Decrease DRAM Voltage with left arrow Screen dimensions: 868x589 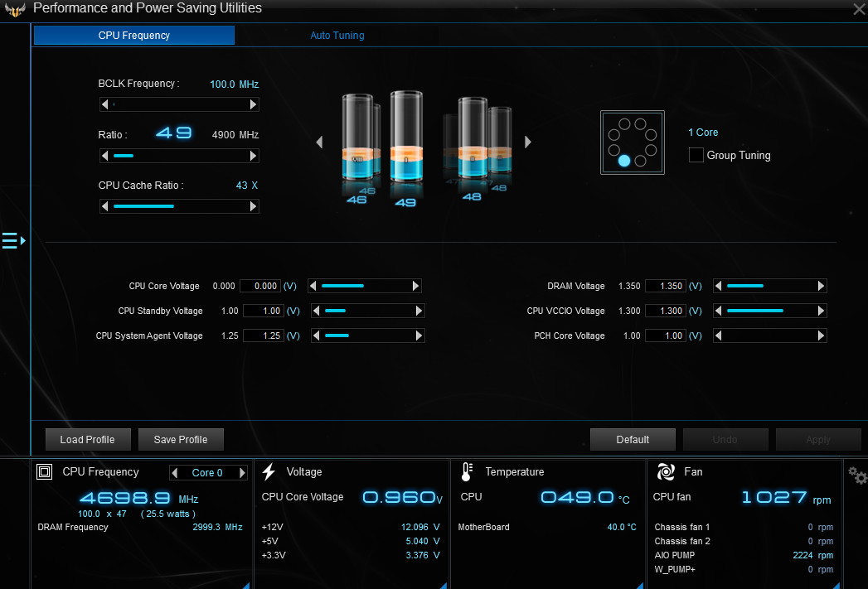point(718,286)
